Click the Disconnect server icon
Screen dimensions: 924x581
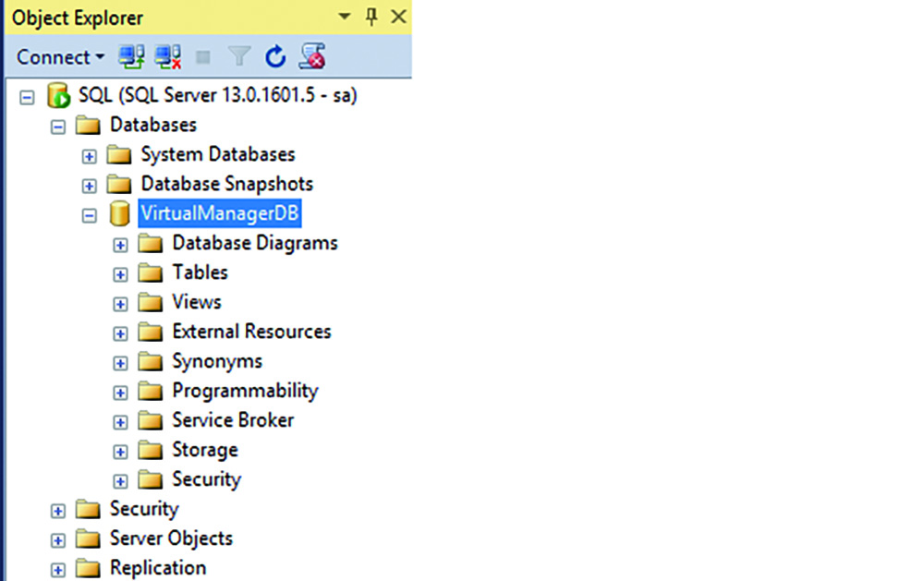coord(168,57)
